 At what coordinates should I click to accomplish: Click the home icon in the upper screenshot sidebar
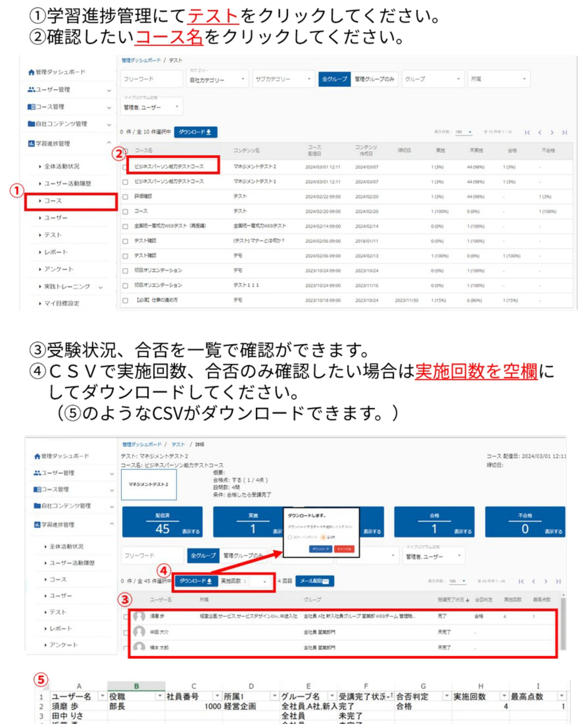[32, 72]
